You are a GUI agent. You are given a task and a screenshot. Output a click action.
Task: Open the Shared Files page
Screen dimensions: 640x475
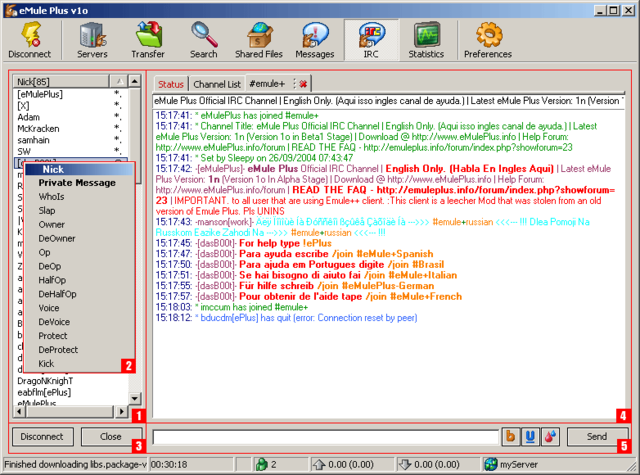259,40
